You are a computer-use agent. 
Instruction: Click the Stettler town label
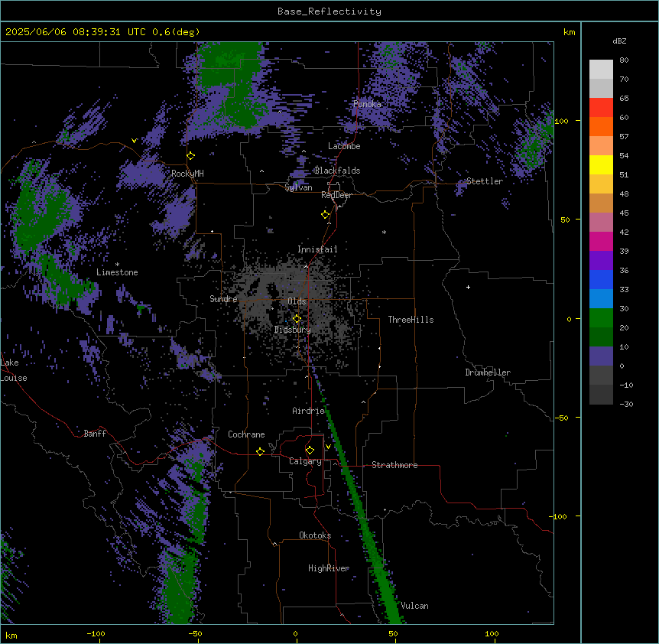pos(485,181)
